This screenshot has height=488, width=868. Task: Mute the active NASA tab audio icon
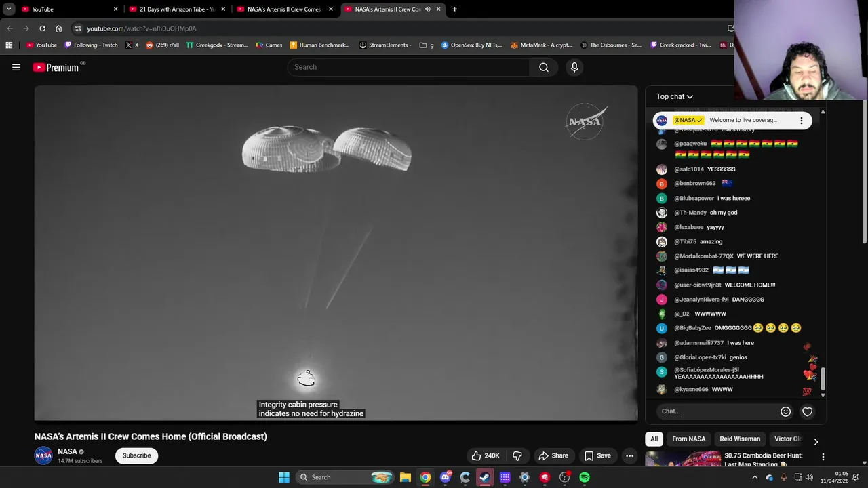point(427,9)
